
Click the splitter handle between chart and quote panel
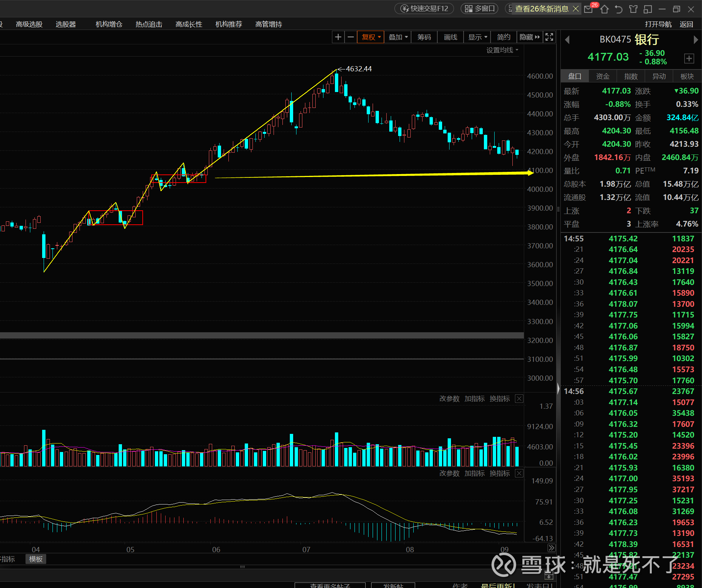[558, 209]
